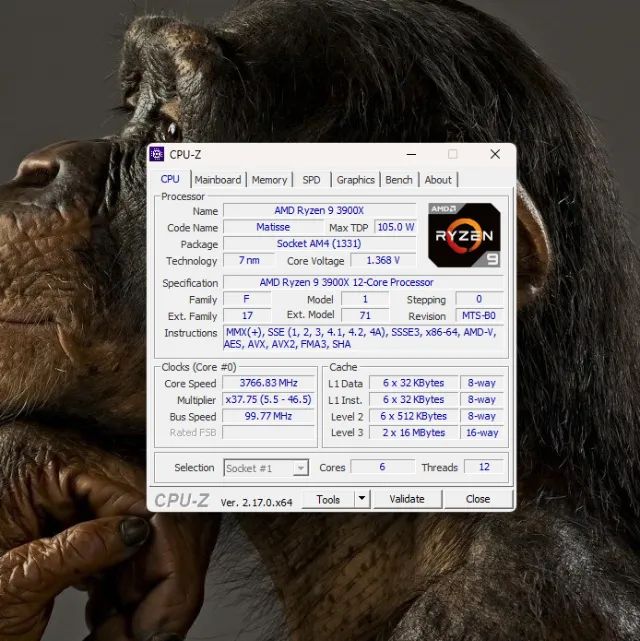Show the About tab
Screen dimensions: 640x641
tap(438, 180)
